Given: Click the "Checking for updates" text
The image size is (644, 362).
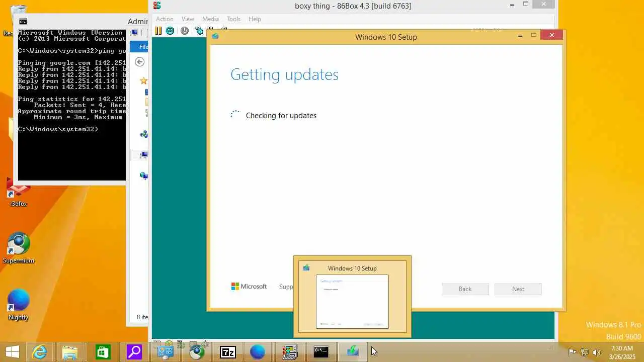Looking at the screenshot, I should [x=281, y=116].
